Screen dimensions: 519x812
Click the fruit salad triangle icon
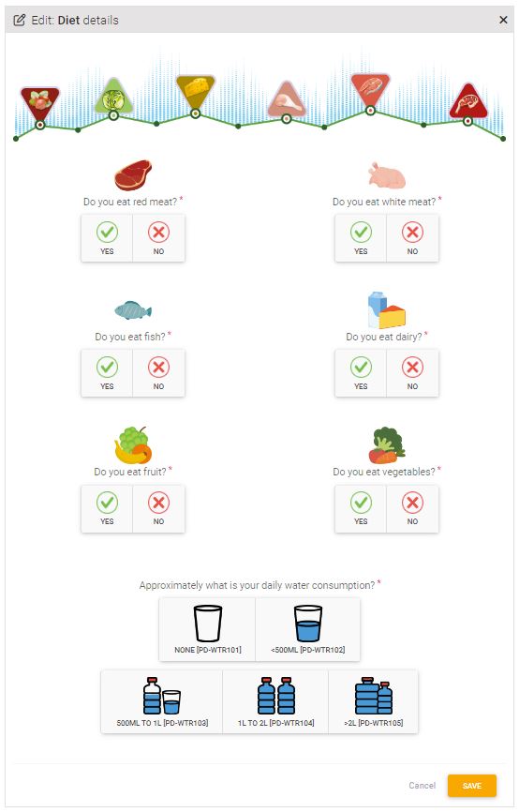click(40, 101)
